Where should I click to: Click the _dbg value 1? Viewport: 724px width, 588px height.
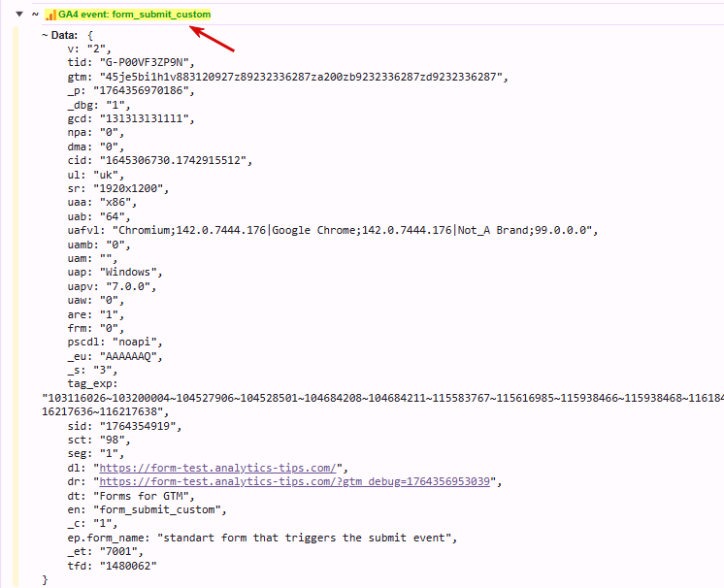coord(115,105)
